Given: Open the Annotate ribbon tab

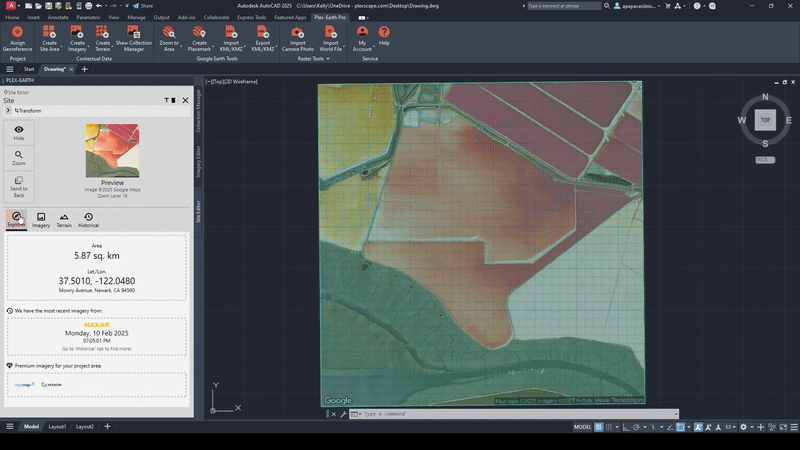Looking at the screenshot, I should pyautogui.click(x=58, y=17).
